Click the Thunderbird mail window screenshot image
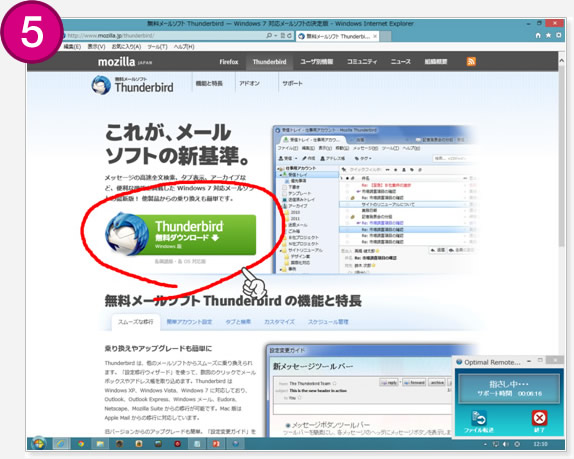 point(375,199)
